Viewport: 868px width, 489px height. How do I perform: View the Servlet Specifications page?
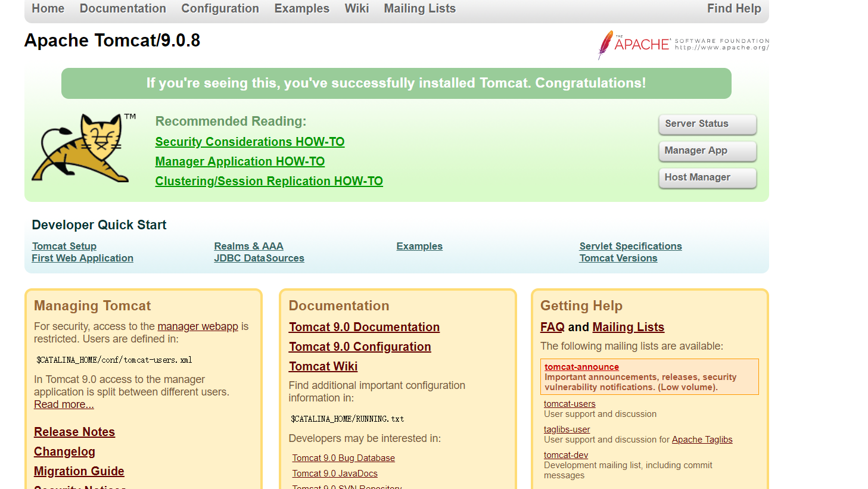tap(630, 246)
